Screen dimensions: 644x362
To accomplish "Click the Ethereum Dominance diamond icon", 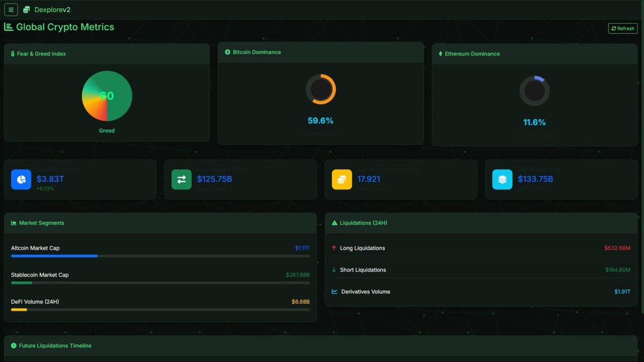I will 441,54.
